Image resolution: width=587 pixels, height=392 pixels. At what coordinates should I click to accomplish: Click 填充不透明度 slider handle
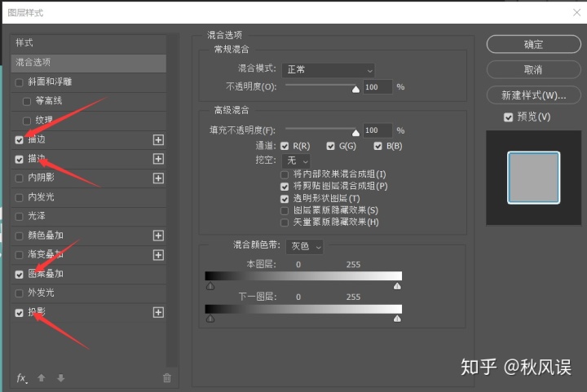tap(355, 132)
